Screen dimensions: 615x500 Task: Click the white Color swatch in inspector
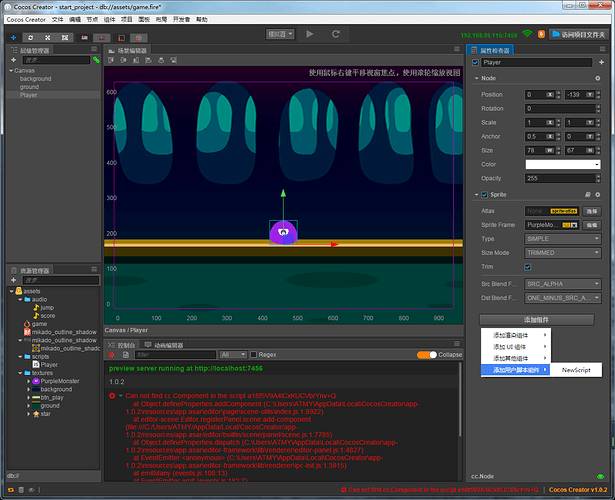coord(563,164)
